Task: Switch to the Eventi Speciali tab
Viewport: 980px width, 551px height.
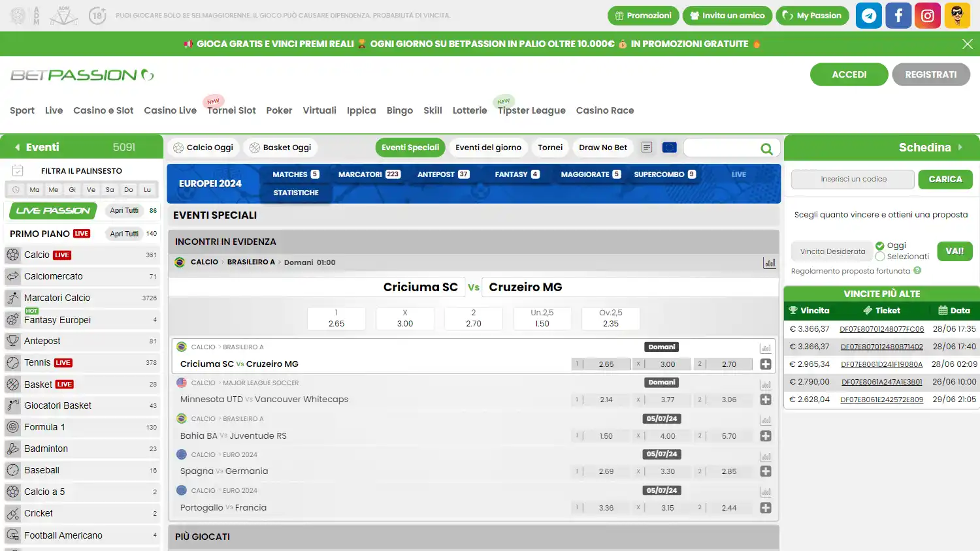Action: [x=410, y=148]
